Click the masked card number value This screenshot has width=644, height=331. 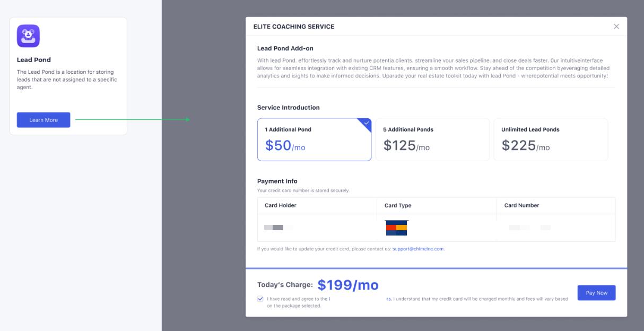(x=529, y=228)
